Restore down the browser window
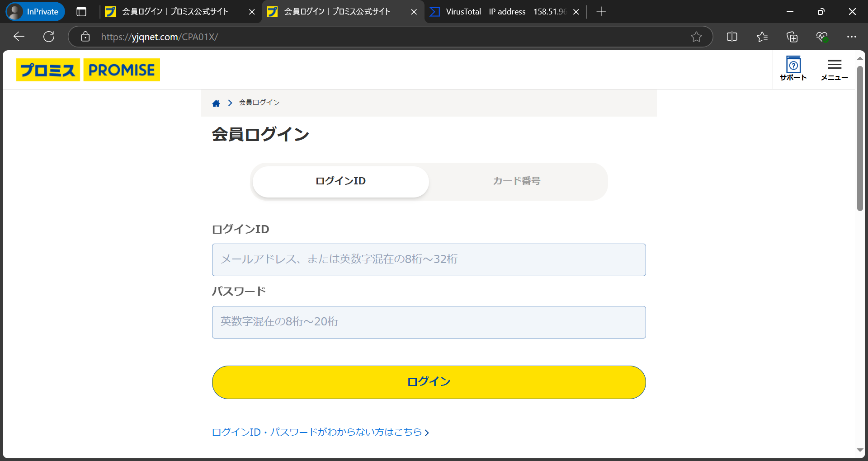868x461 pixels. point(821,12)
